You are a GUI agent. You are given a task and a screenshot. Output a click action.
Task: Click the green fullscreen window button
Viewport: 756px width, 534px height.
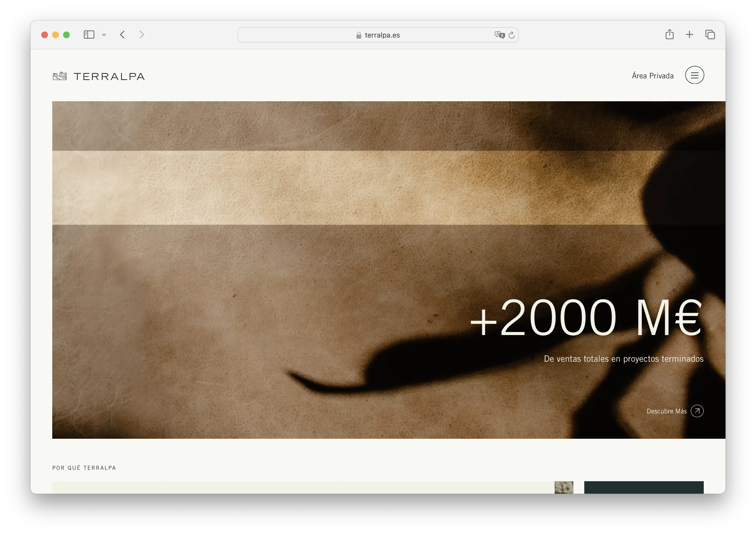pos(66,35)
